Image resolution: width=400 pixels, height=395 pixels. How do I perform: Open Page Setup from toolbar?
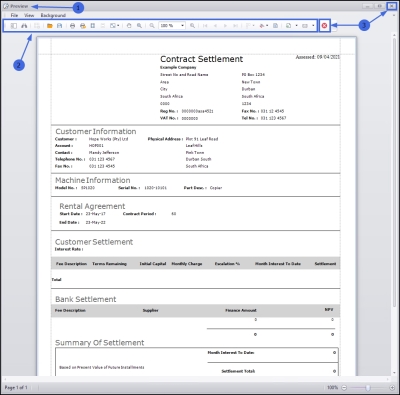pos(93,26)
